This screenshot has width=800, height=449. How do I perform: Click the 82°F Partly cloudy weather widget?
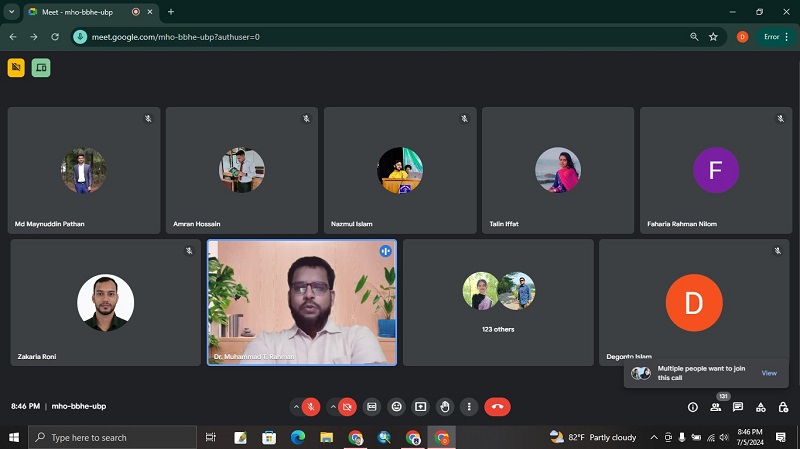[593, 437]
